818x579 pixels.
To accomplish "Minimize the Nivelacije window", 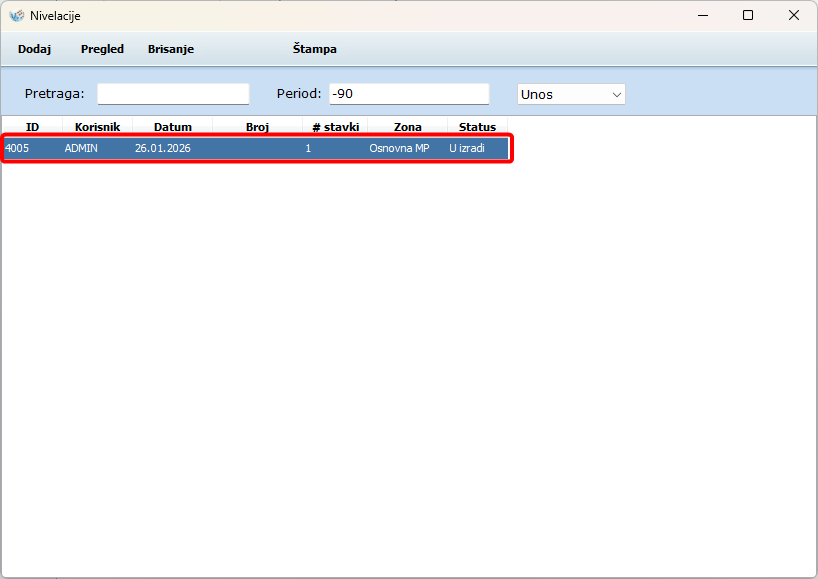I will [702, 16].
